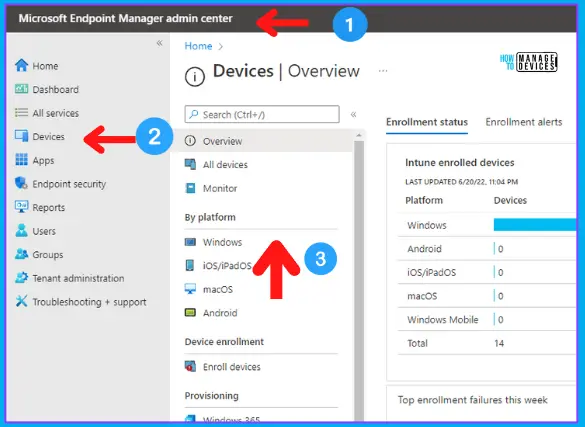This screenshot has width=585, height=427.
Task: Click the Monitor icon in submenu
Action: (x=190, y=188)
